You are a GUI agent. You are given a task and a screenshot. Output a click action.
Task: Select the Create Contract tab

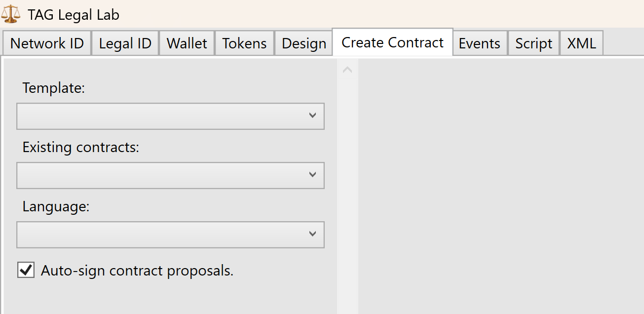(x=392, y=42)
